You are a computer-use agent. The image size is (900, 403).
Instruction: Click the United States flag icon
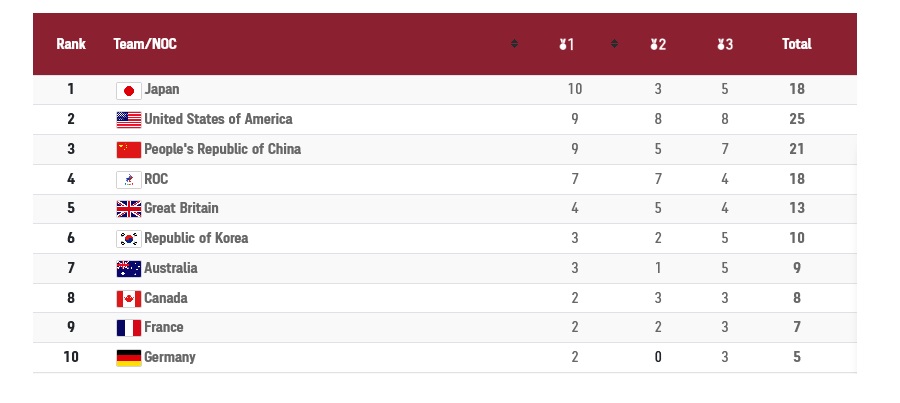coord(129,120)
